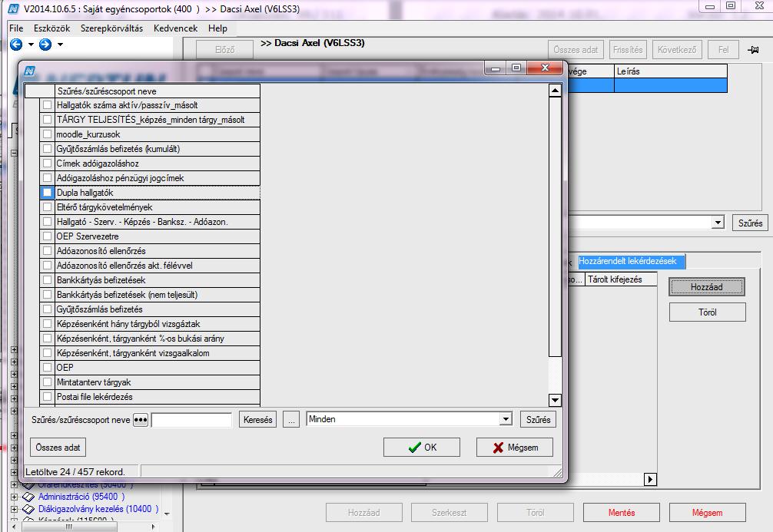Image resolution: width=773 pixels, height=532 pixels.
Task: Tick the 'Postai file lekérdezés' checkbox
Action: [x=48, y=397]
